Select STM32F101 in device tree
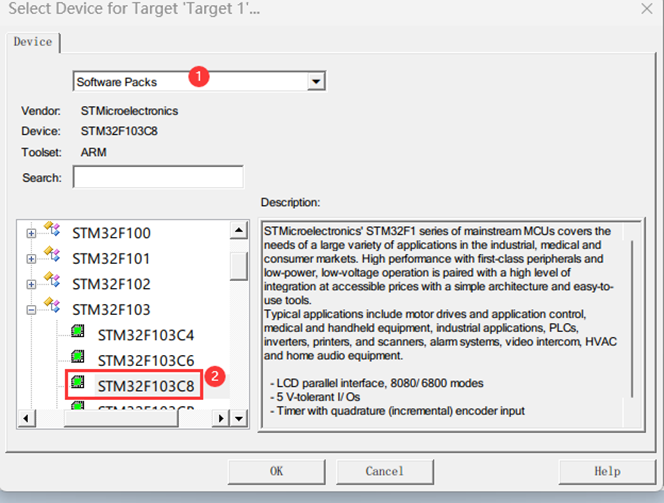The image size is (664, 503). click(x=111, y=259)
